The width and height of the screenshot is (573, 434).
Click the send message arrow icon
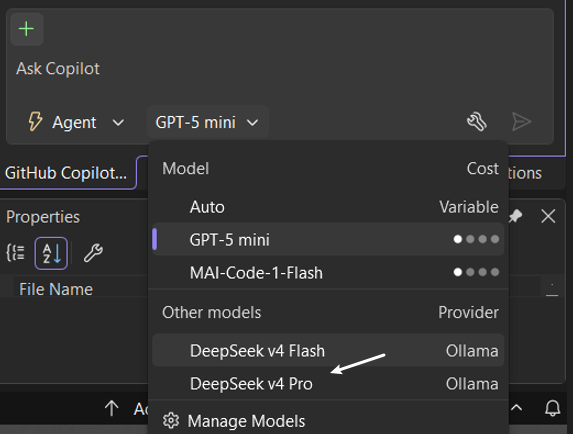(x=521, y=122)
